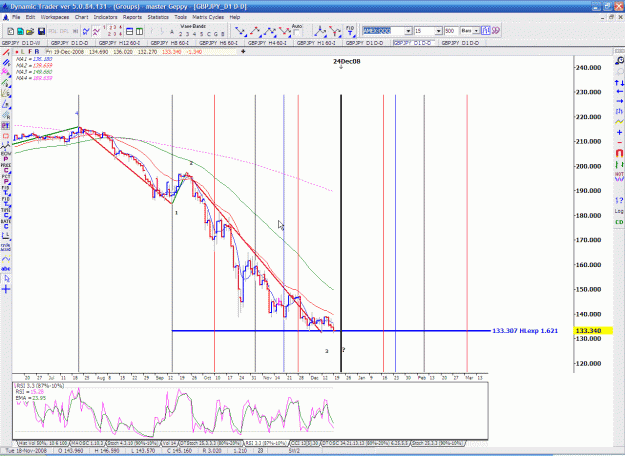Click the 24Dec08 date marker label
This screenshot has width=625, height=456.
[346, 61]
